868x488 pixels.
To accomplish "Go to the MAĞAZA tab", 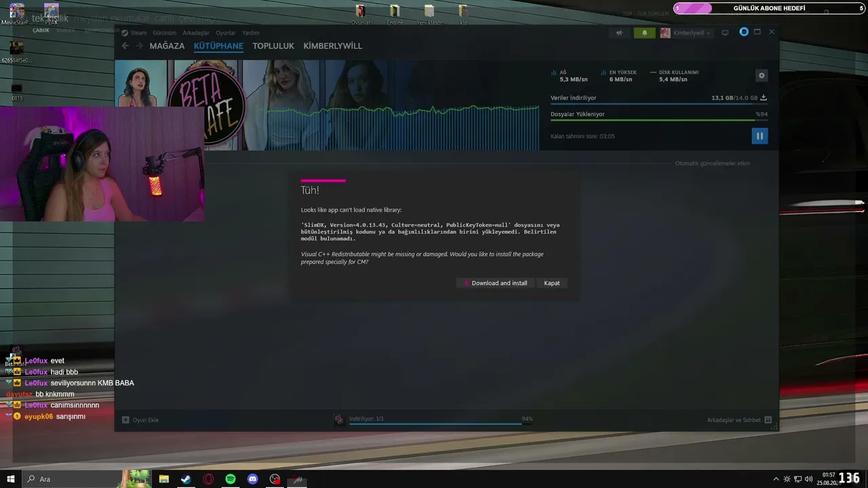I will [x=167, y=46].
